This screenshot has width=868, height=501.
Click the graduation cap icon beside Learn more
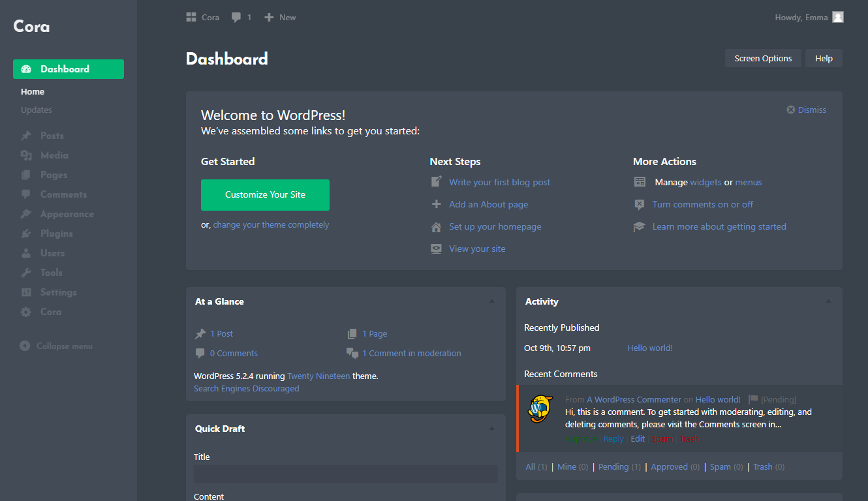(640, 226)
